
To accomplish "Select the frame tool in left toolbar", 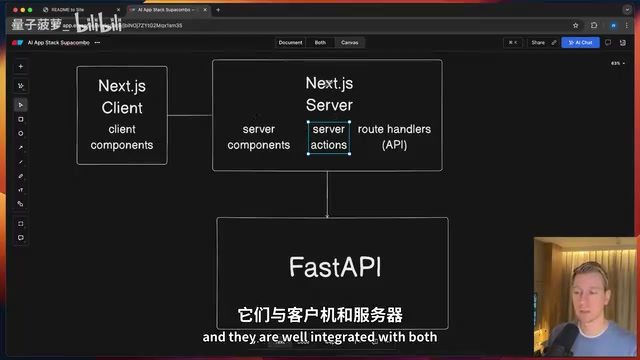I will (x=21, y=224).
